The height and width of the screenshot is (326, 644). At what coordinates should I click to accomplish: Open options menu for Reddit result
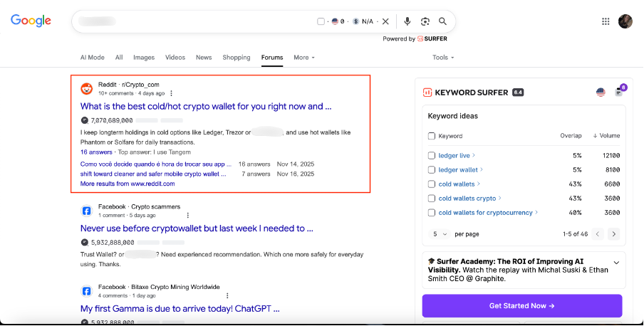coord(171,93)
